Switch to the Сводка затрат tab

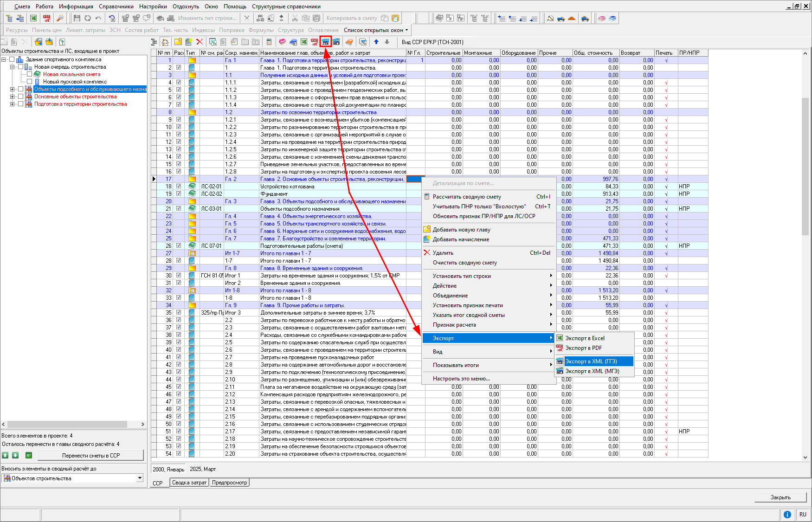(x=189, y=483)
